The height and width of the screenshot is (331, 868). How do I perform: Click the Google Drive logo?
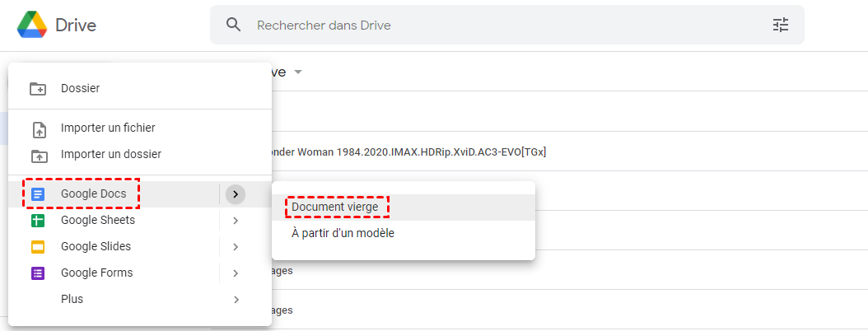click(32, 25)
